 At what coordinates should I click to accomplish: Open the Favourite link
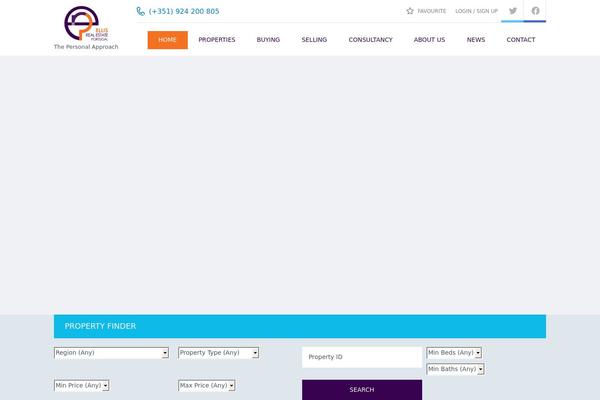pos(432,11)
